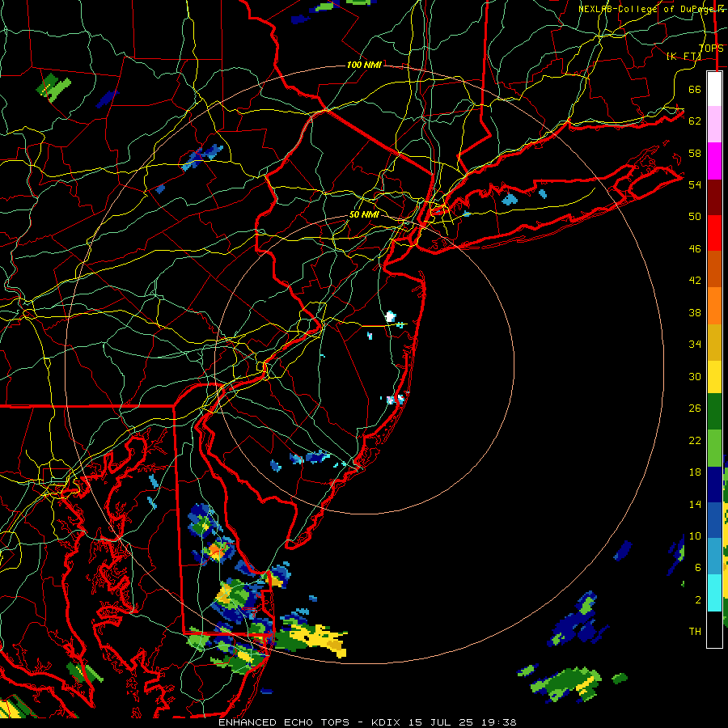This screenshot has width=728, height=728.
Task: Click the 'TH' legend label
Action: (695, 632)
